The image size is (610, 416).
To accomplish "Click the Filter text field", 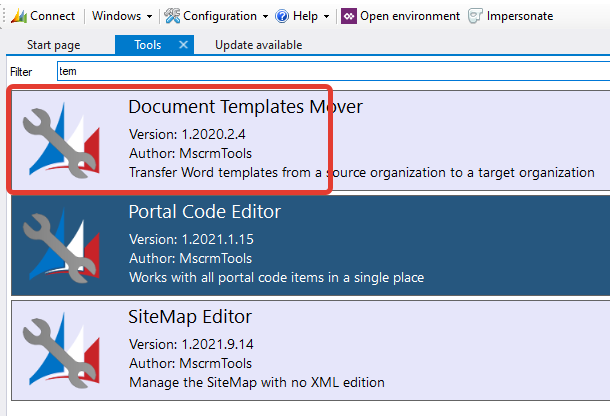I will (x=333, y=71).
